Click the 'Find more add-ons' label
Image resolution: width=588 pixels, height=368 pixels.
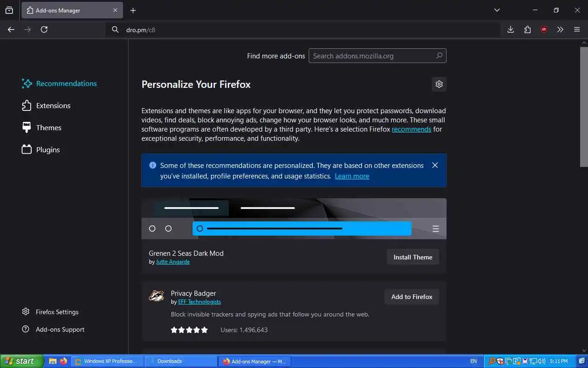tap(276, 56)
